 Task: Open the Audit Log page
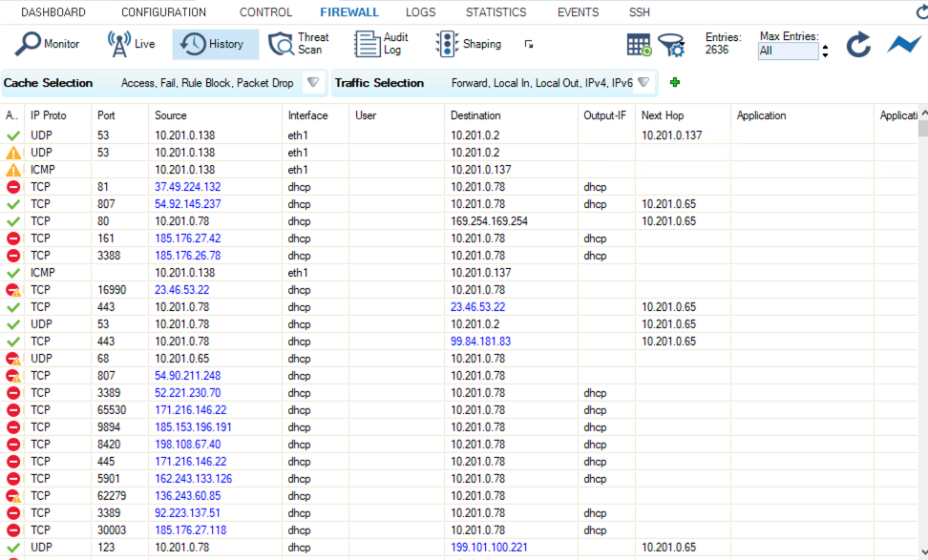click(x=382, y=44)
